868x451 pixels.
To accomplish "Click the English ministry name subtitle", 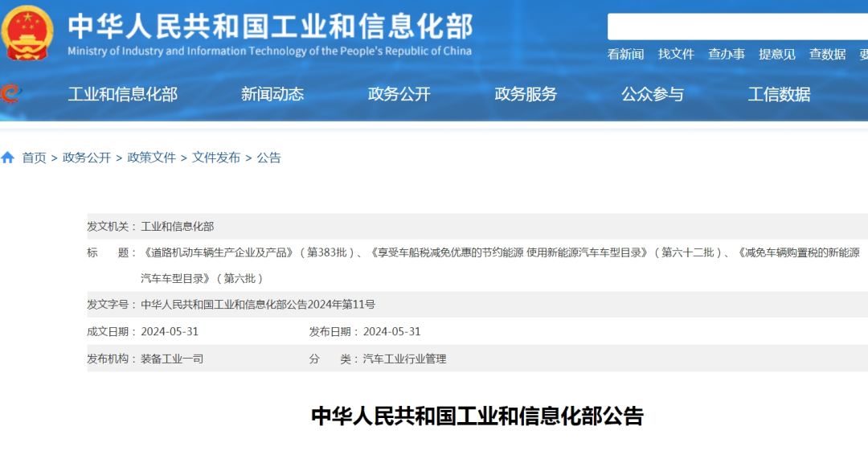I will tap(269, 51).
